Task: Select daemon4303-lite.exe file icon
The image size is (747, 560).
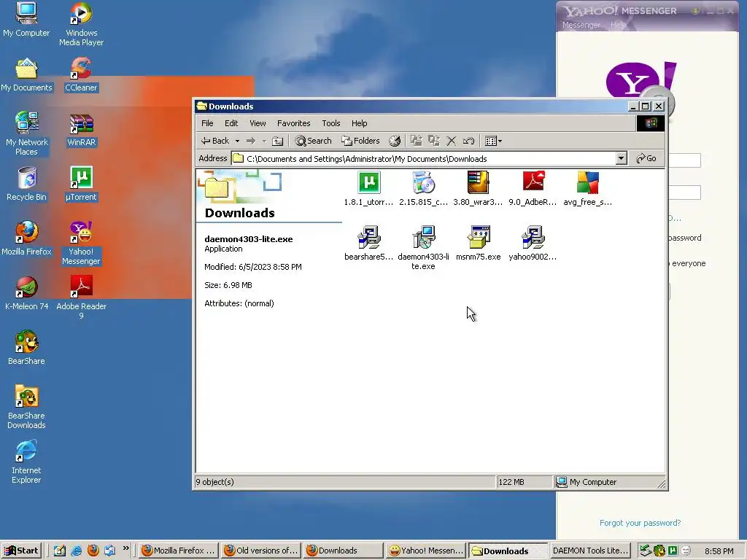Action: pyautogui.click(x=423, y=237)
